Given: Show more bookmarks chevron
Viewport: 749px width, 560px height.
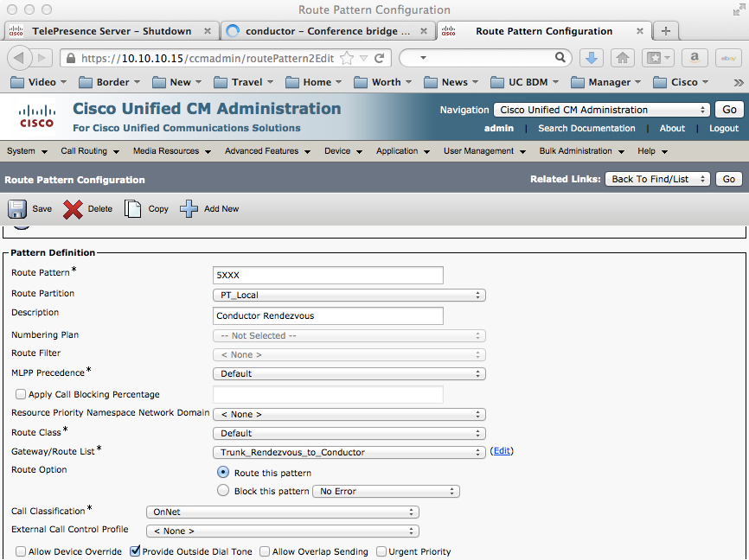Looking at the screenshot, I should point(739,83).
